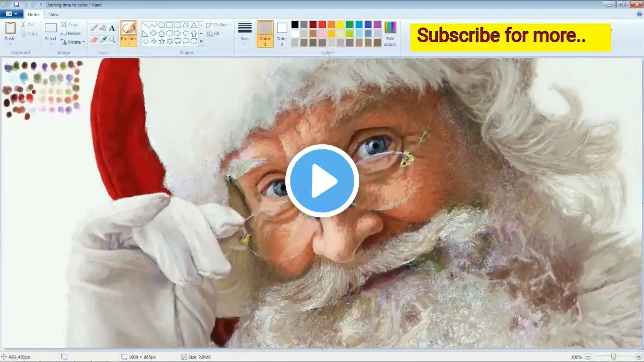Select the Diamond shape
This screenshot has height=362, width=644.
(x=153, y=33)
